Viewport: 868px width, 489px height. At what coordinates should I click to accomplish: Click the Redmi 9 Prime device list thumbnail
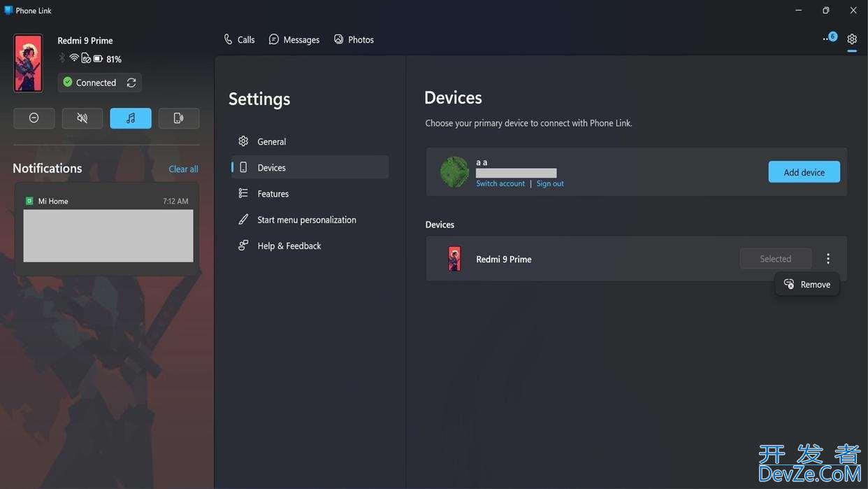click(x=454, y=259)
